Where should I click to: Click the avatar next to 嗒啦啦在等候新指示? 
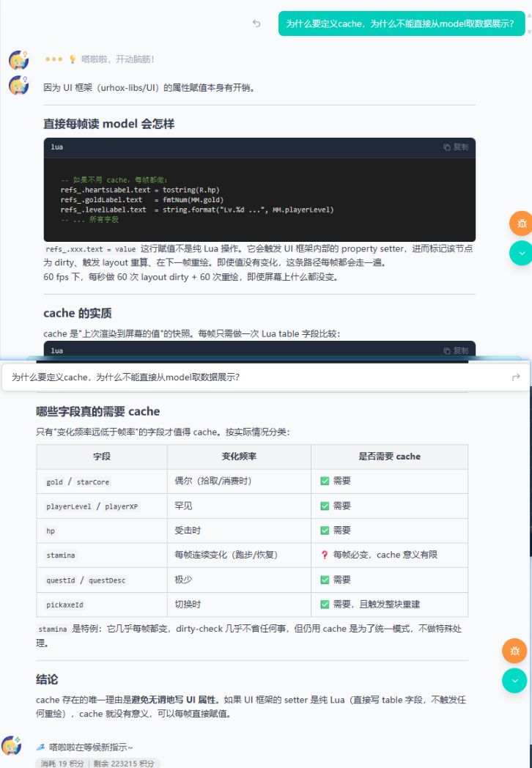pos(11,746)
